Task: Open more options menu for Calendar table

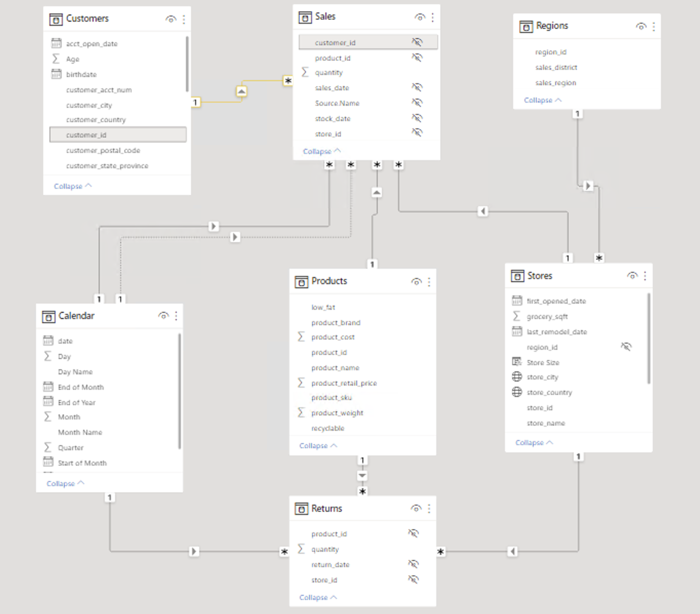Action: pyautogui.click(x=176, y=315)
